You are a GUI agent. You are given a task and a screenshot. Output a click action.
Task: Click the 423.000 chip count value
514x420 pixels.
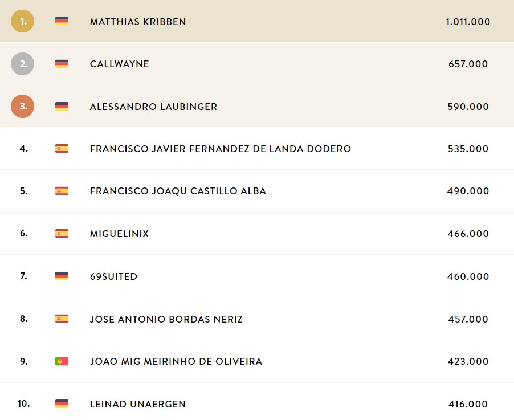tap(468, 361)
